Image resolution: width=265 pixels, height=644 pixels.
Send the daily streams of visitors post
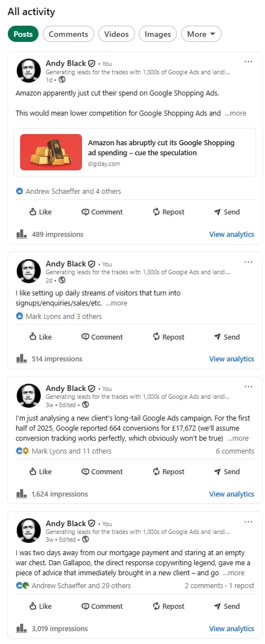pyautogui.click(x=227, y=337)
